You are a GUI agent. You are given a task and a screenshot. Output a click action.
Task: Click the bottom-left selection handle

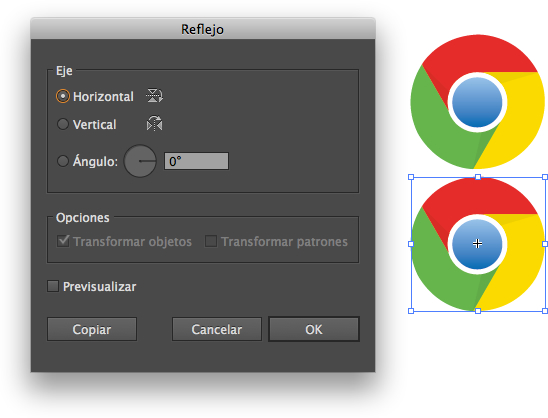(411, 311)
